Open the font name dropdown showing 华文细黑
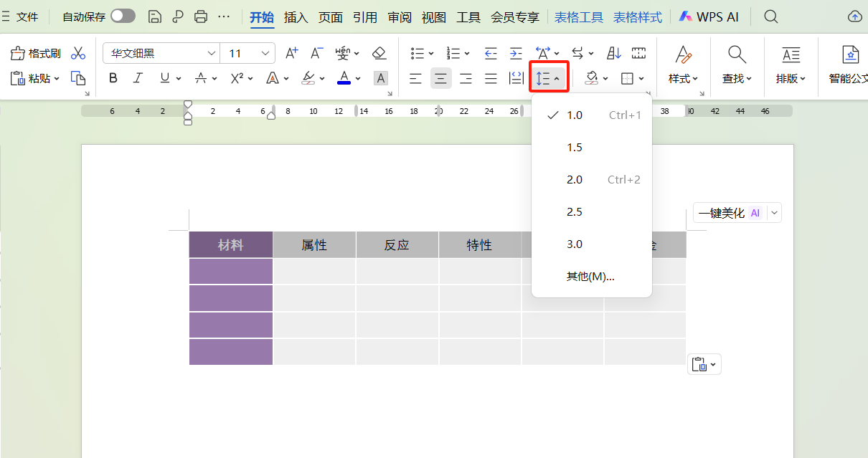This screenshot has height=458, width=868. tap(211, 53)
